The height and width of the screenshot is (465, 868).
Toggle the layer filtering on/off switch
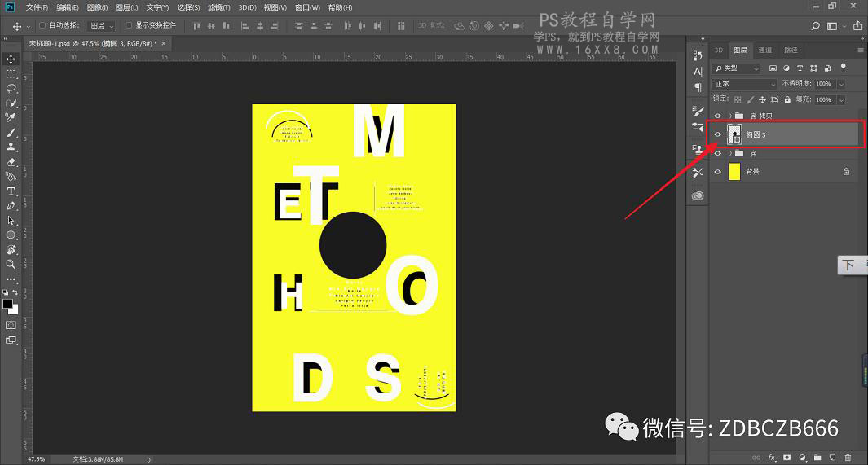843,68
